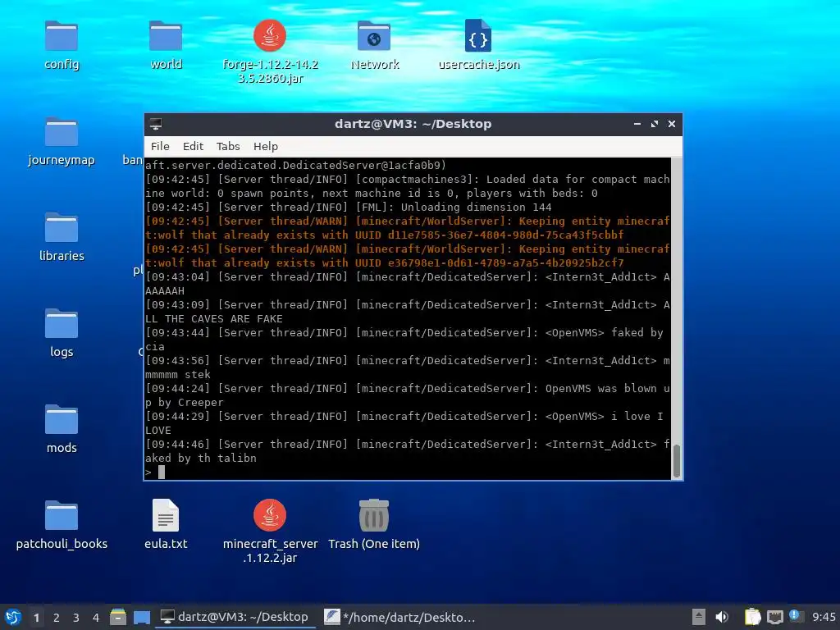Image resolution: width=840 pixels, height=630 pixels.
Task: Click the 'mmmmm stek' chat text
Action: coord(177,374)
